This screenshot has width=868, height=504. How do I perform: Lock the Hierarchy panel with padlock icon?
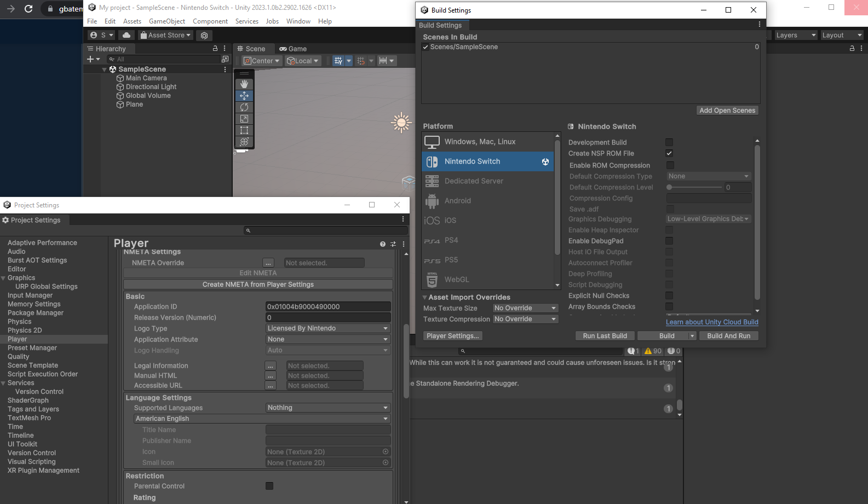pyautogui.click(x=215, y=49)
